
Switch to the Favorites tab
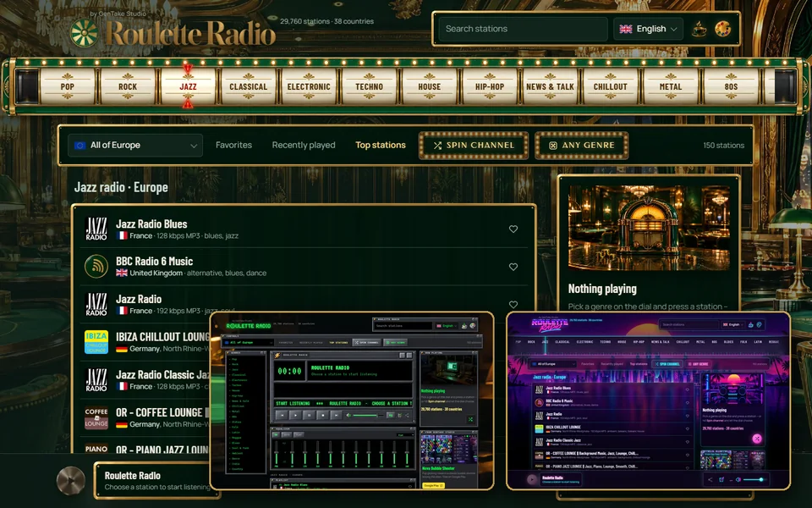pos(233,145)
